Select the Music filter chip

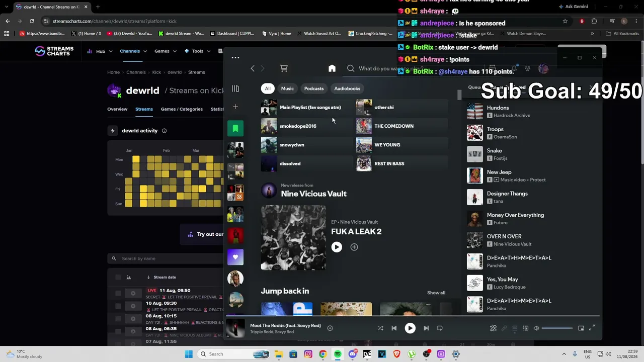tap(287, 88)
